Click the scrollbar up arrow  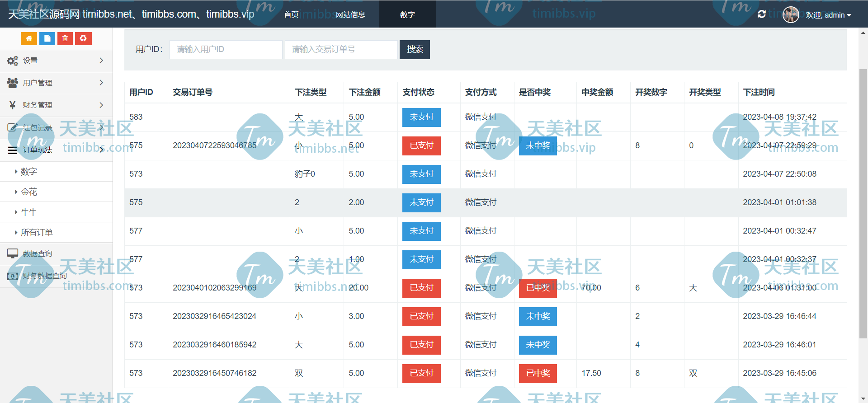coord(863,33)
